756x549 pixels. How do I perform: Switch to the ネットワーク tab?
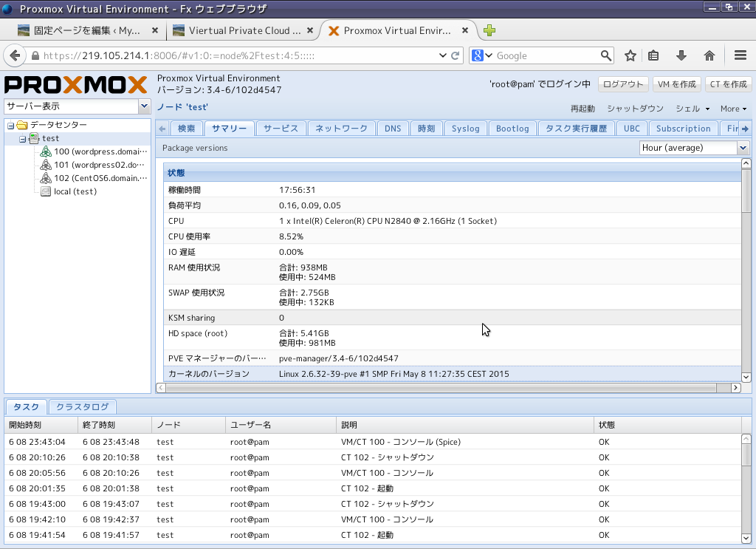pos(341,129)
